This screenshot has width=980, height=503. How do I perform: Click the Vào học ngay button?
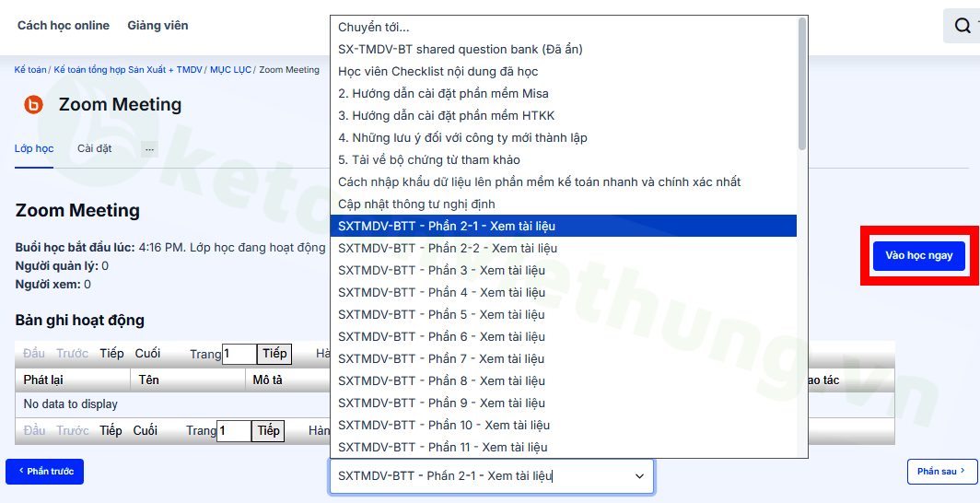tap(918, 255)
